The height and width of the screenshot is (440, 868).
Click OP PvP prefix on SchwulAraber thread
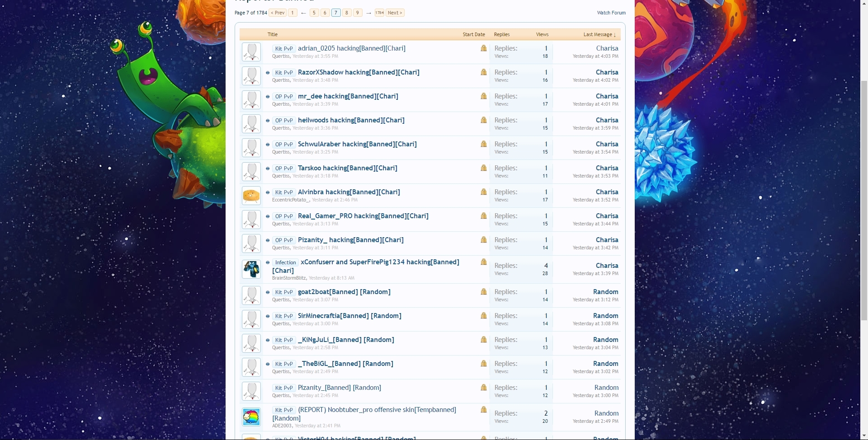pos(284,145)
